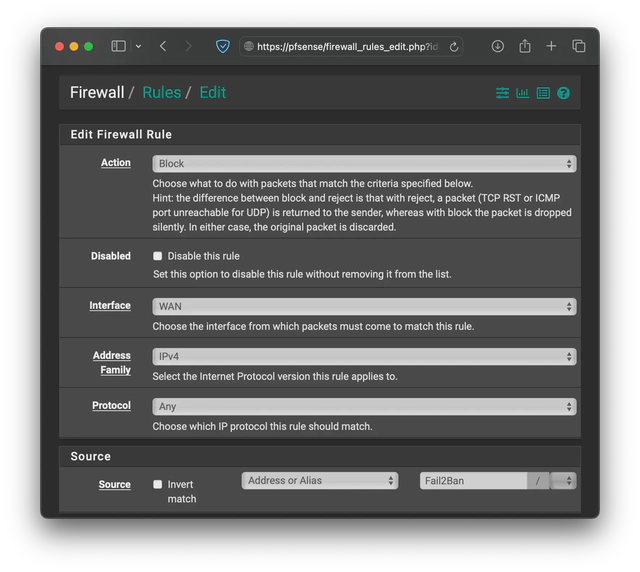The width and height of the screenshot is (640, 572).
Task: Minimize the Safari window
Action: 74,47
